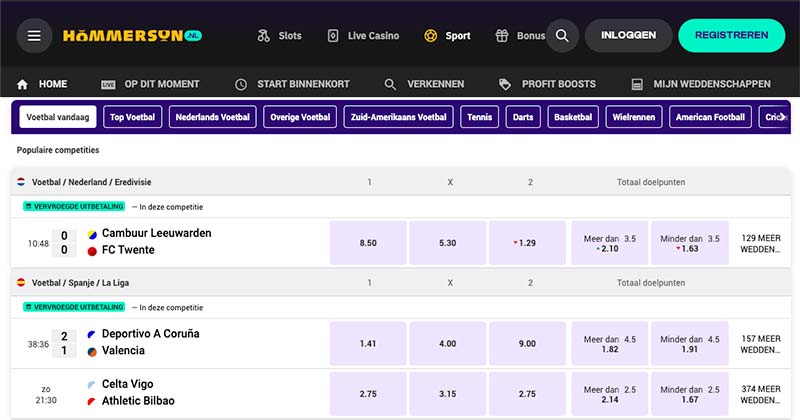Click the live icon beside Op Dit Moment
Image resolution: width=800 pixels, height=420 pixels.
tap(108, 85)
